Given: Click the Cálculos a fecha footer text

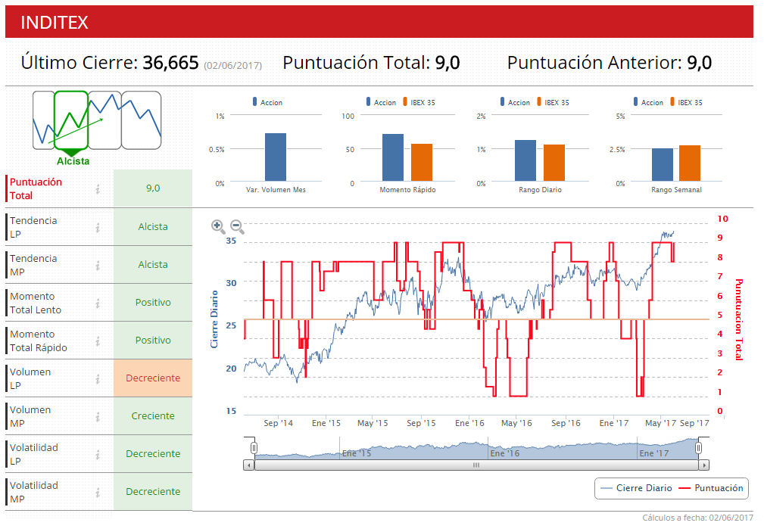Looking at the screenshot, I should 697,518.
